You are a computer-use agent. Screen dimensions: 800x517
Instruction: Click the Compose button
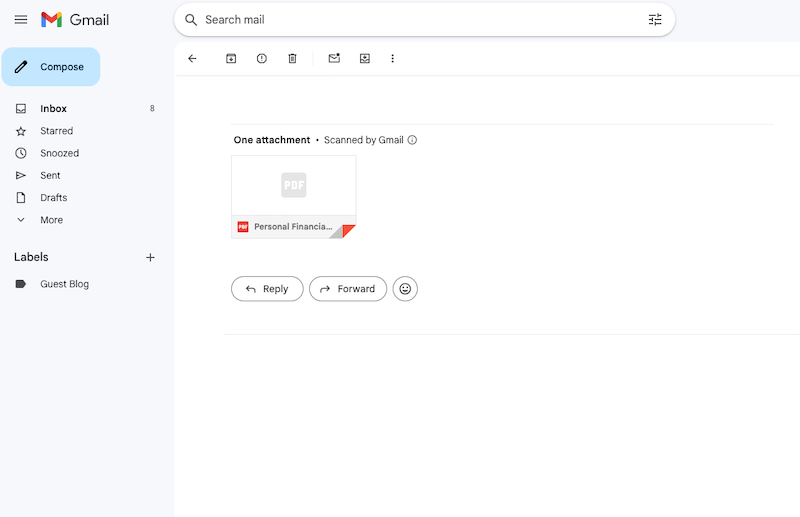[x=51, y=67]
